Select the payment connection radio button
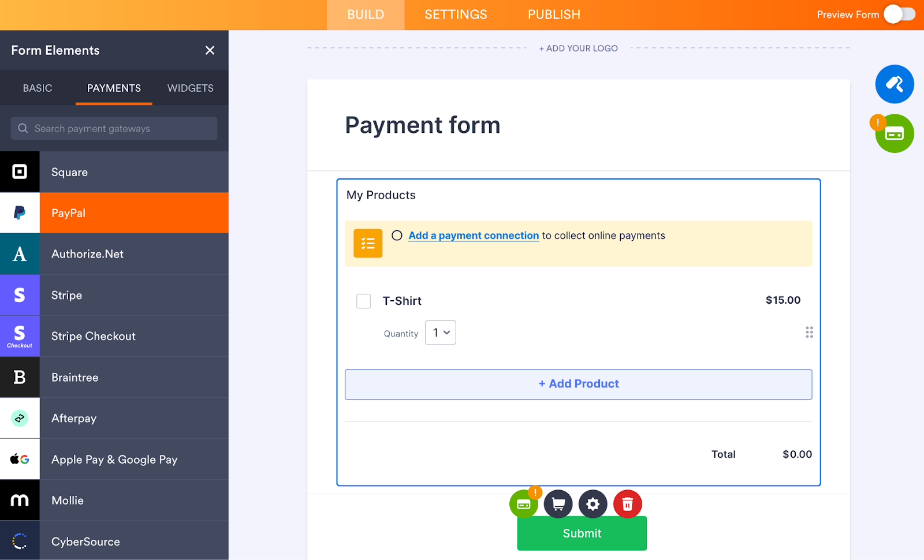 tap(397, 235)
